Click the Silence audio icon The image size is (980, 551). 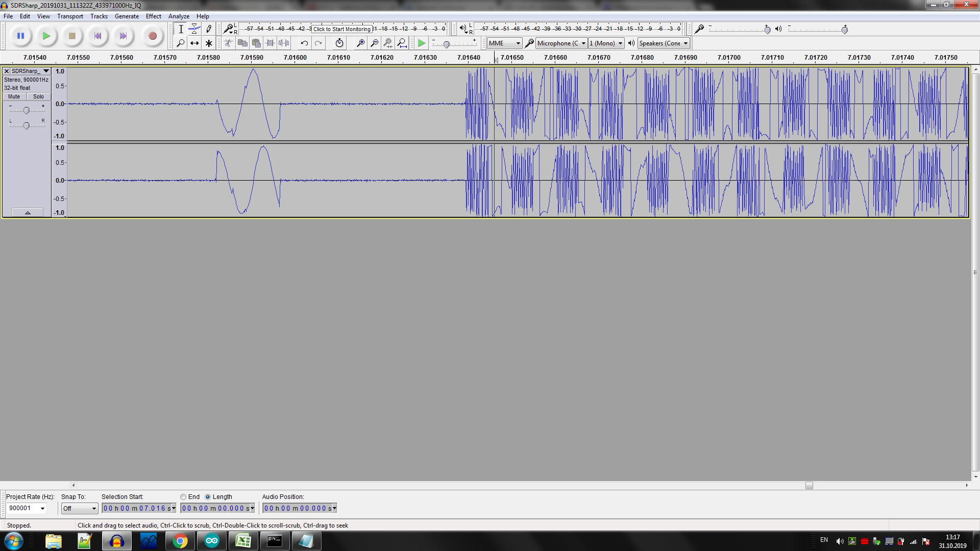tap(284, 43)
